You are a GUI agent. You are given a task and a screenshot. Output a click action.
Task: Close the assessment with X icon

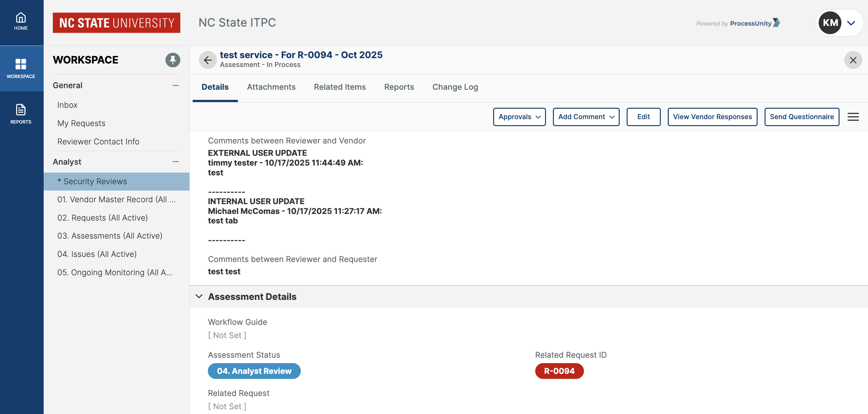pyautogui.click(x=853, y=60)
